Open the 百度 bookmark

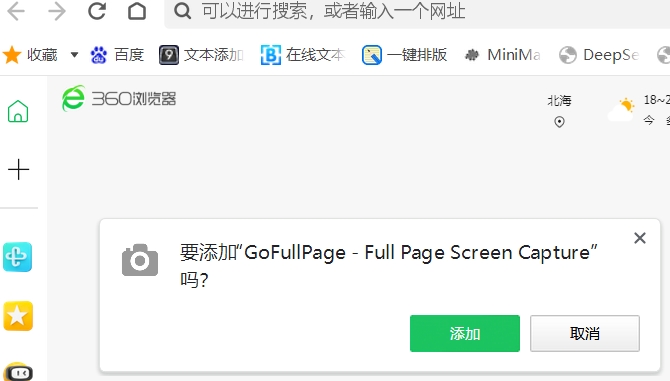pyautogui.click(x=117, y=55)
